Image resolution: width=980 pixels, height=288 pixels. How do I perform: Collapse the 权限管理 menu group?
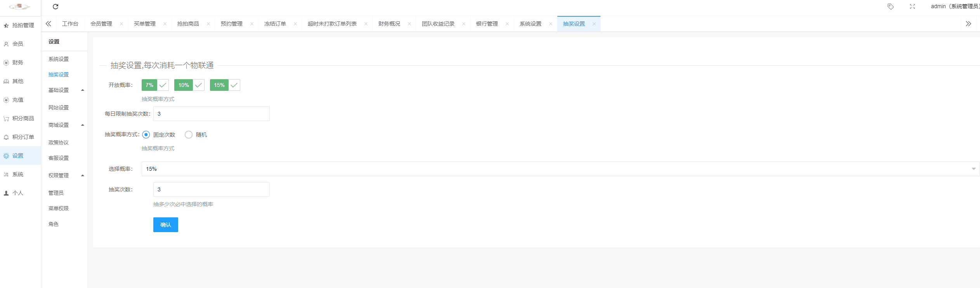coord(64,175)
